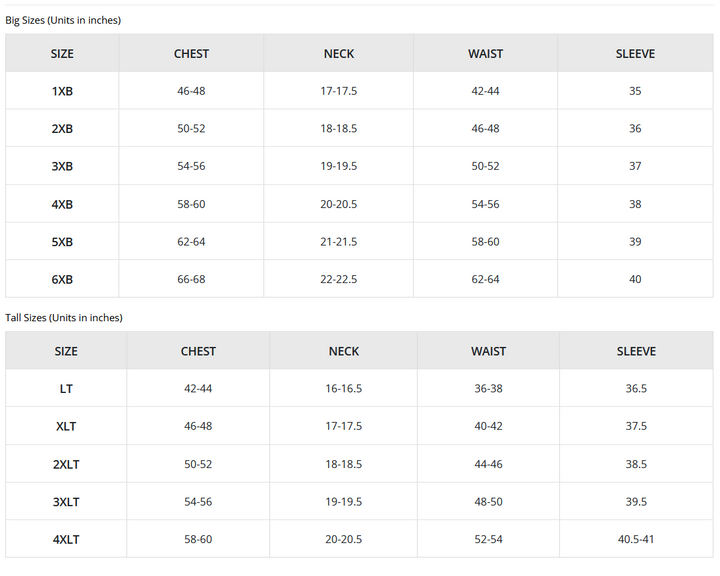
Task: Click the XLT size row label
Action: pyautogui.click(x=66, y=426)
